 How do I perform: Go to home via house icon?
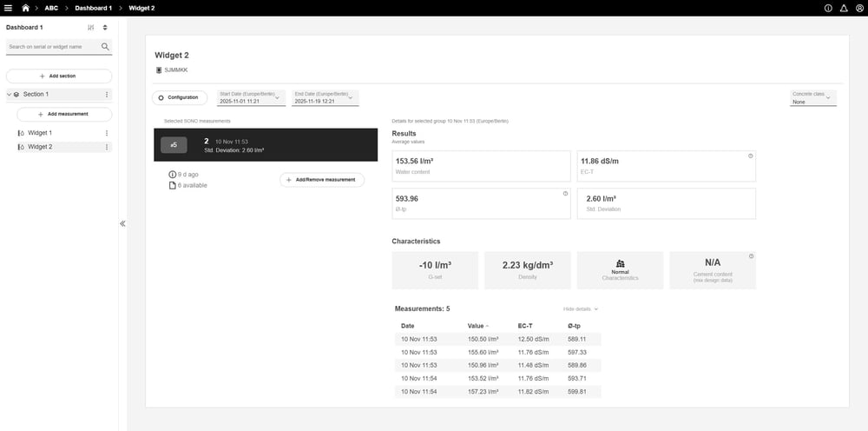26,8
